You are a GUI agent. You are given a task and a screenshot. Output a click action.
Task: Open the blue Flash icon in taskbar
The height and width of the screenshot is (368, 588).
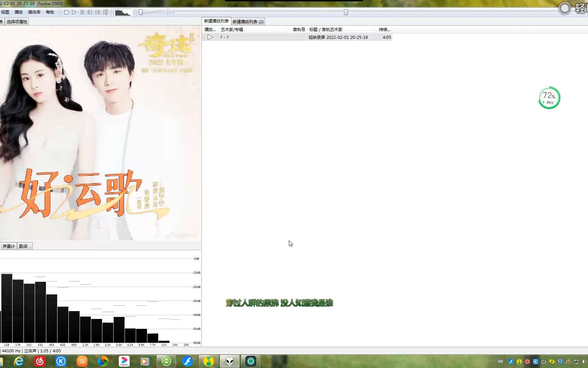point(187,361)
